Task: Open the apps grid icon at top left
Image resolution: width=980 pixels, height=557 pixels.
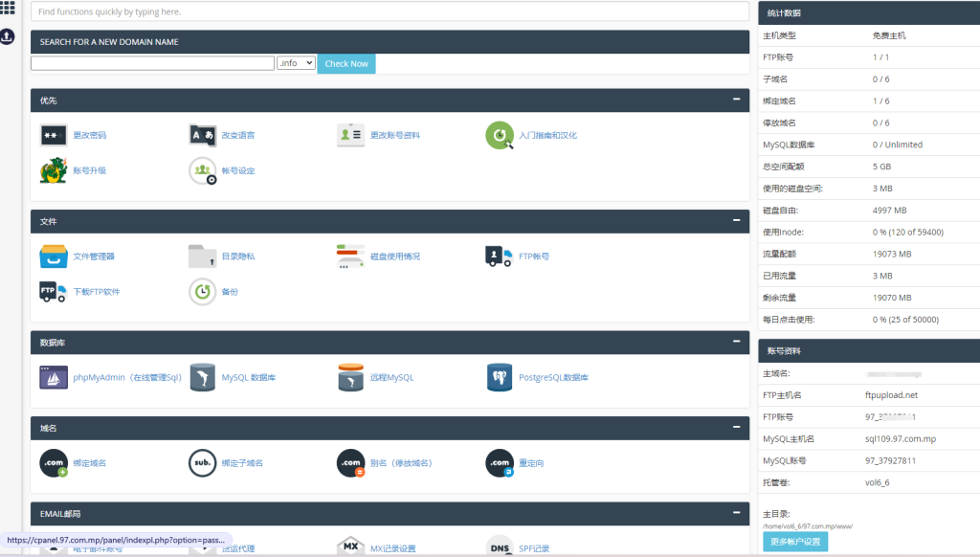Action: (8, 8)
